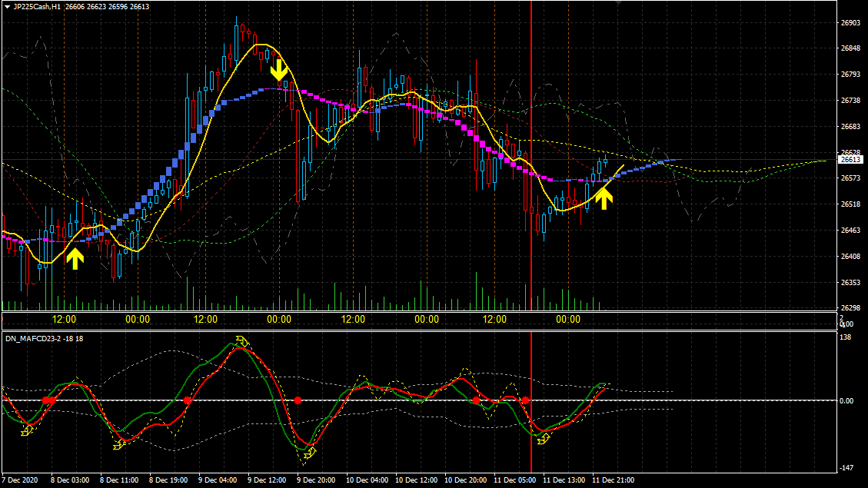Click the 26738 price level label
Viewport: 868px width, 488px height.
click(850, 100)
